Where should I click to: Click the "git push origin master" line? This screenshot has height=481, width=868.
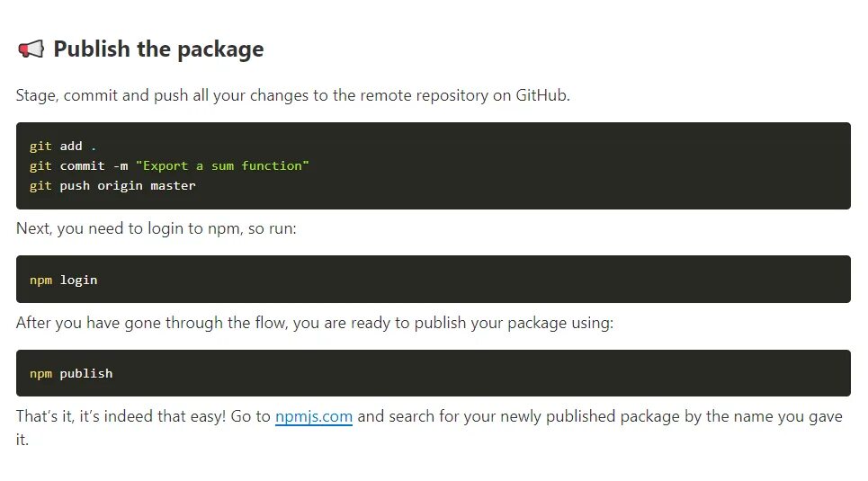[x=112, y=186]
